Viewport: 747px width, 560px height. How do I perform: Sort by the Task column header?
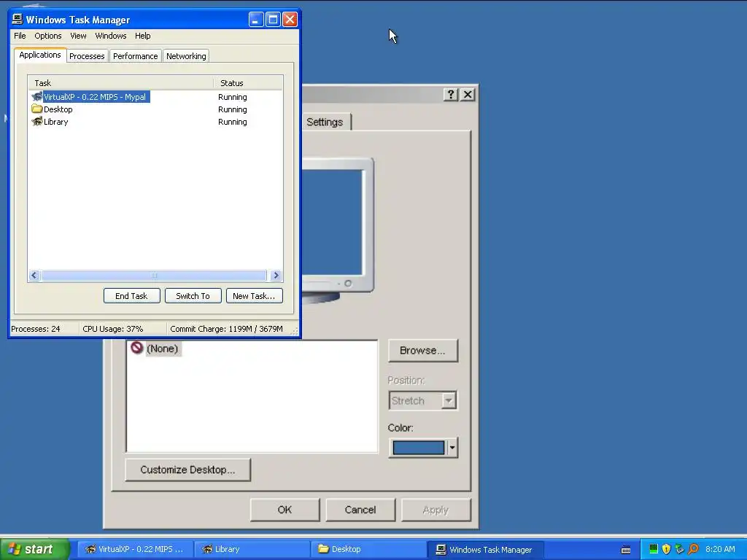pos(120,83)
